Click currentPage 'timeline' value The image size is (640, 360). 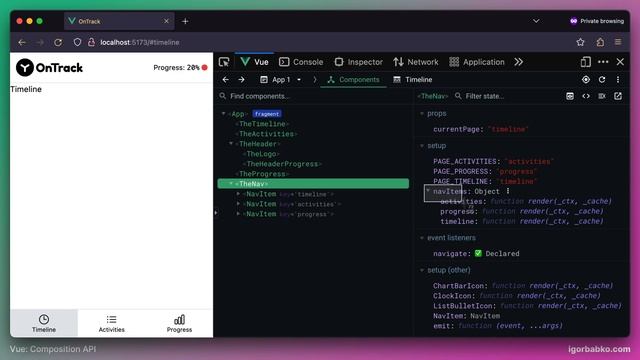click(508, 129)
